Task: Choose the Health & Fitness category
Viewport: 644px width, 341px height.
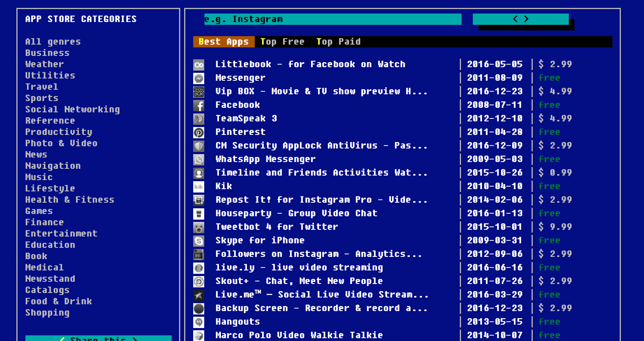Action: point(69,200)
